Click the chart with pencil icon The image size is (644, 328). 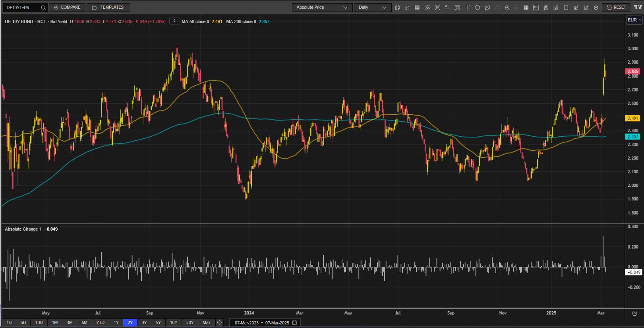pos(556,8)
